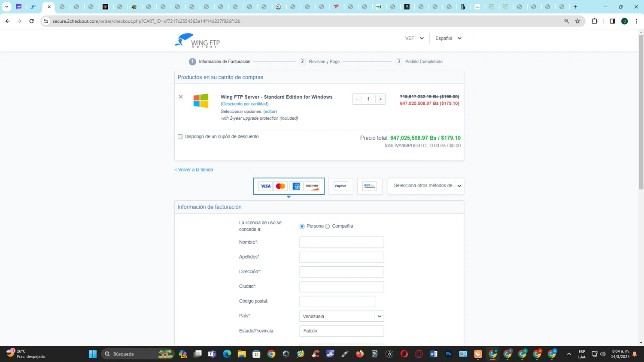Viewport: 644px width, 362px height.
Task: Click the Windows product logo thumbnail
Action: coord(200,101)
